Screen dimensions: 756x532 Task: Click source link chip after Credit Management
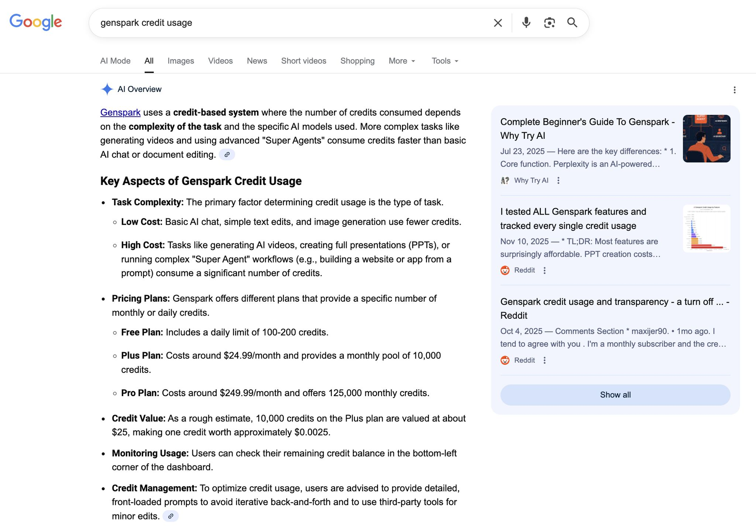tap(171, 516)
